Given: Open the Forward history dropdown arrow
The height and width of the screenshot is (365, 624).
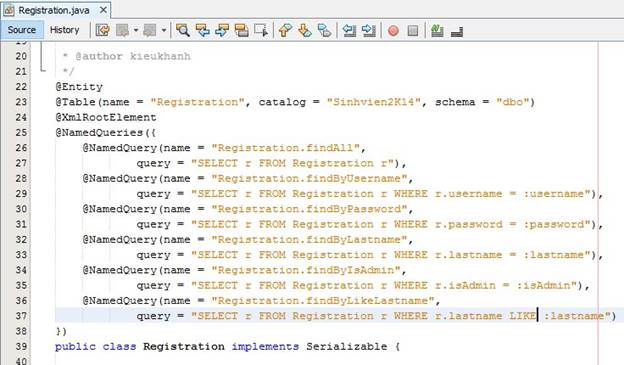Looking at the screenshot, I should tap(164, 30).
